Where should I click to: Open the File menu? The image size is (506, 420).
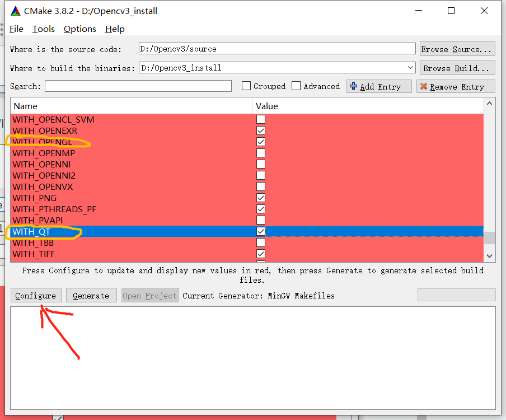click(16, 29)
